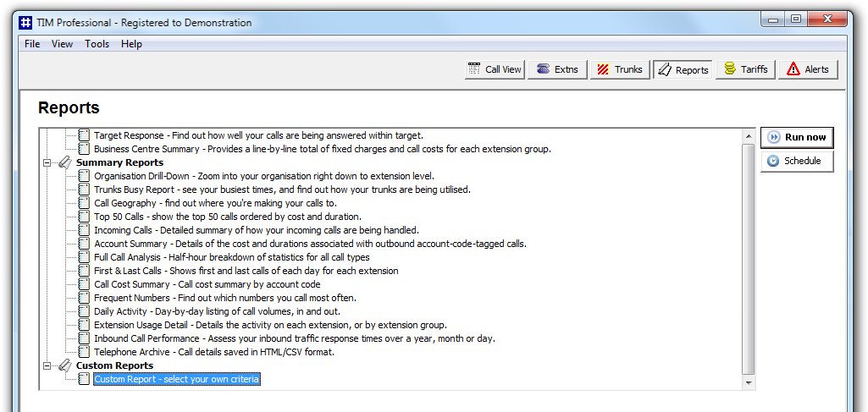Open the Call View toolbar button

(495, 69)
